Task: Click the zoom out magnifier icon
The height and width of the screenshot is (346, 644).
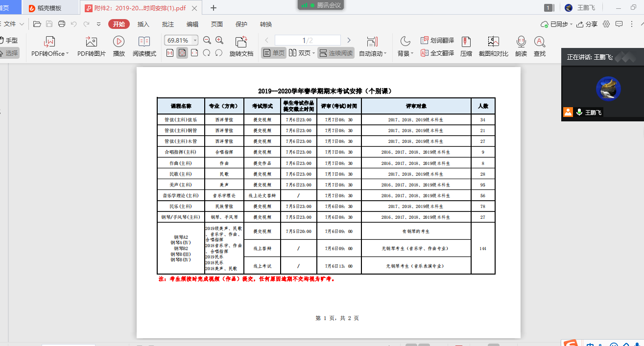Action: (x=207, y=41)
